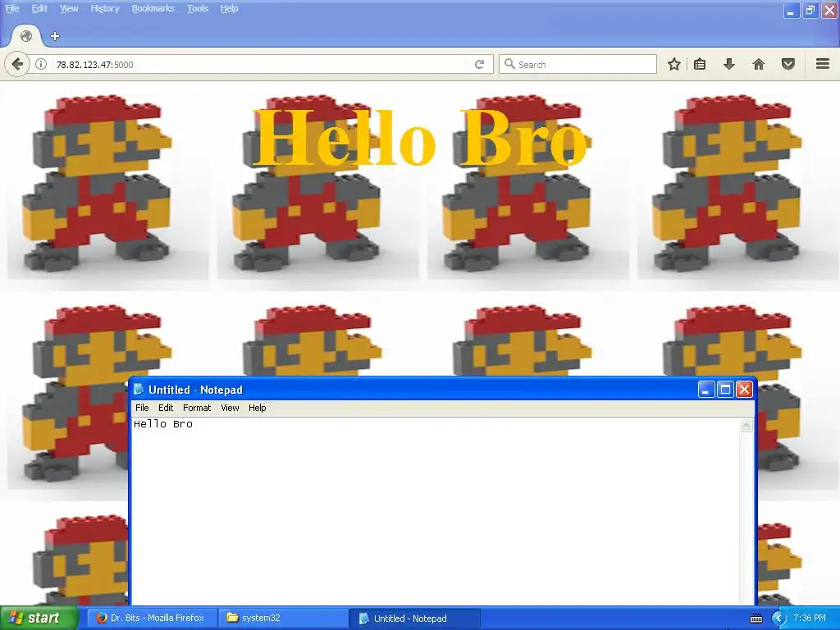Open Notepad View menu
The width and height of the screenshot is (840, 630).
[x=230, y=408]
